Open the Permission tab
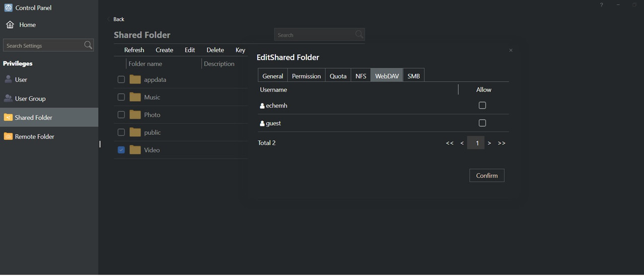 [x=306, y=75]
